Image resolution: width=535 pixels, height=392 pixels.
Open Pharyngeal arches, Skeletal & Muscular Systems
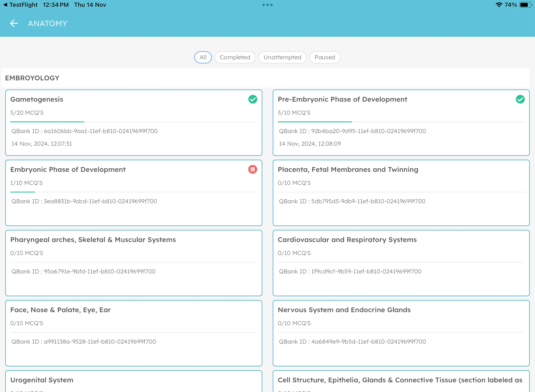click(134, 263)
